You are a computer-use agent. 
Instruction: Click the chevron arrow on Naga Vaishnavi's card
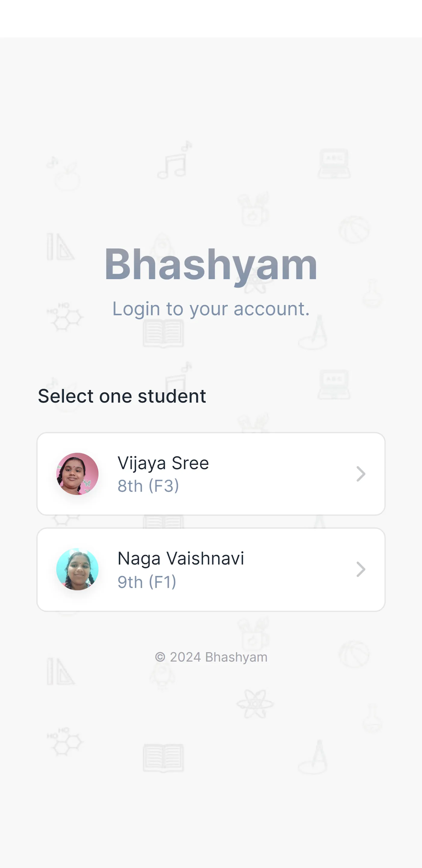pyautogui.click(x=361, y=569)
